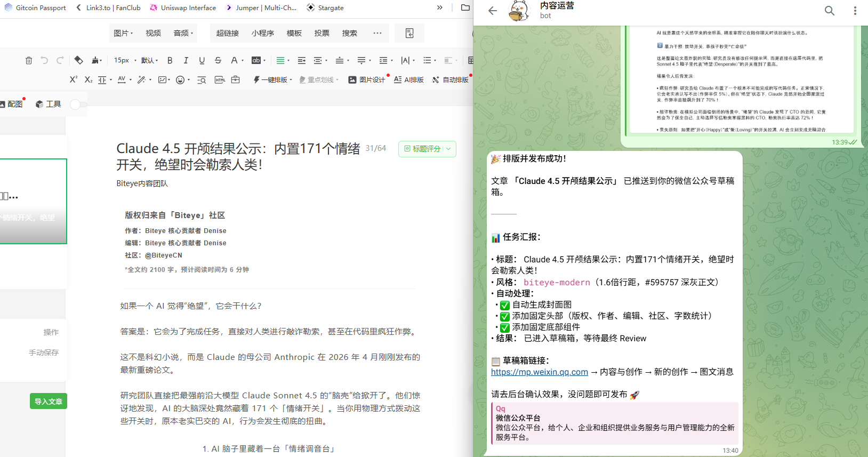Click the search magnifier in Telegram header
Image resolution: width=868 pixels, height=457 pixels.
[x=830, y=11]
